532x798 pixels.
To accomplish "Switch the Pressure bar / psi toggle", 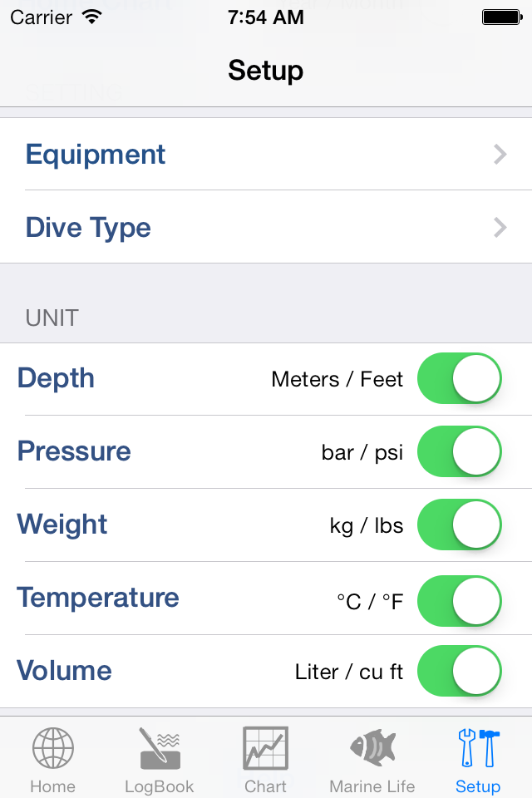I will pyautogui.click(x=459, y=451).
